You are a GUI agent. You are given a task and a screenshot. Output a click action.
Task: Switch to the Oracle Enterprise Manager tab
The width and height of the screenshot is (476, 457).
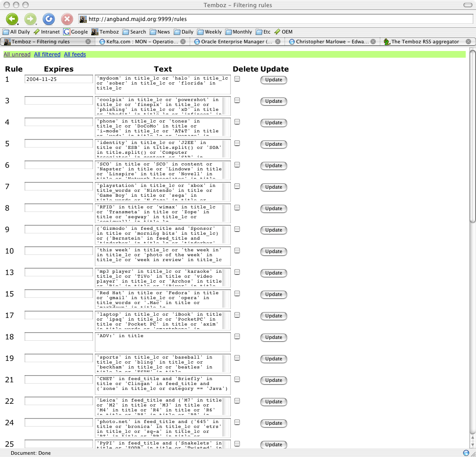pos(236,42)
